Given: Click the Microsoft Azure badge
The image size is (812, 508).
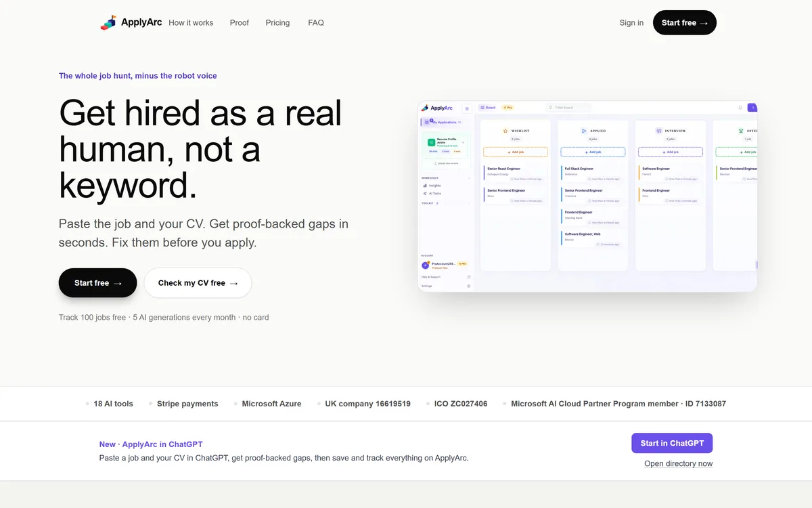Looking at the screenshot, I should click(271, 404).
